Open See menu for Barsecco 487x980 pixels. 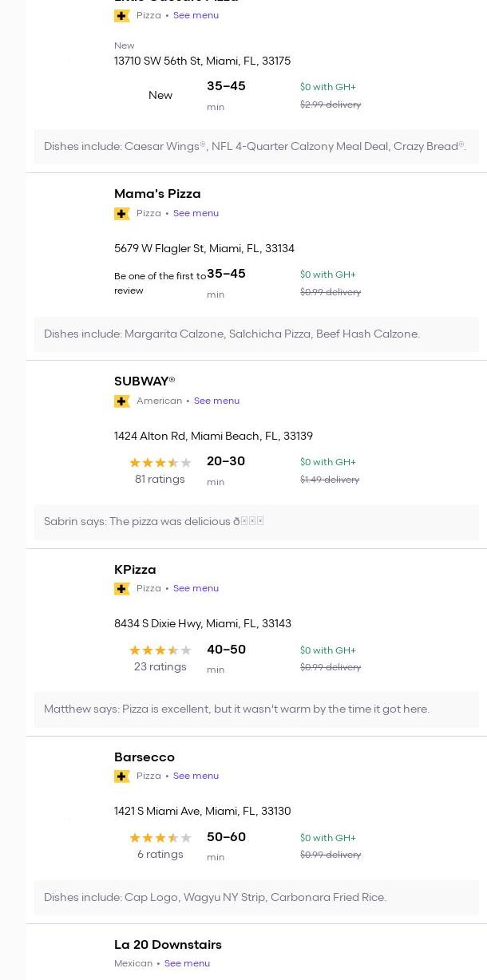pos(196,776)
